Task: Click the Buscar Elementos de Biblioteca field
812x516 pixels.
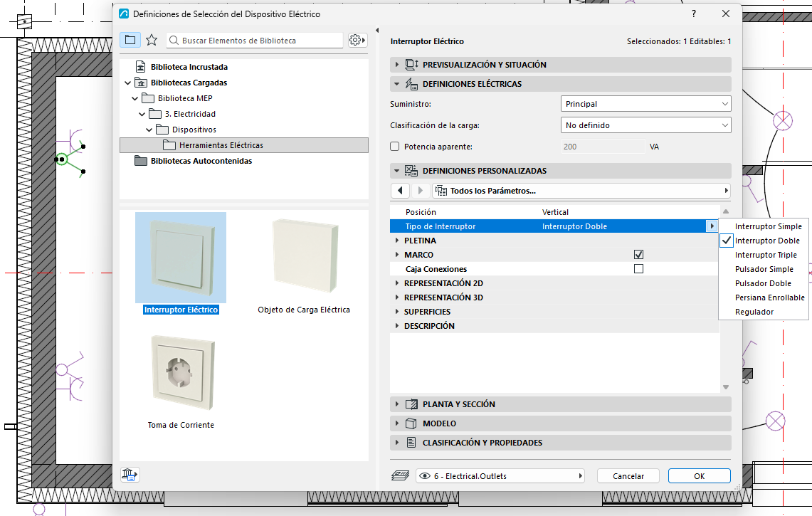Action: [255, 41]
